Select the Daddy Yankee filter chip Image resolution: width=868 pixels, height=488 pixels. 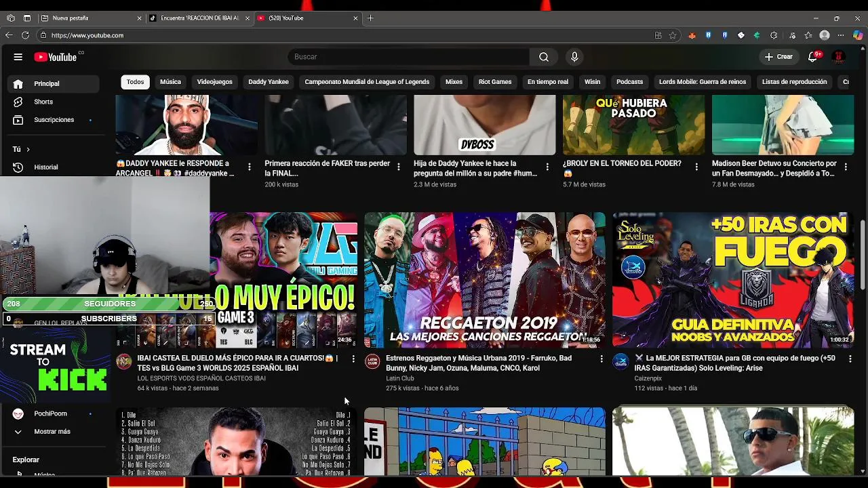tap(269, 82)
